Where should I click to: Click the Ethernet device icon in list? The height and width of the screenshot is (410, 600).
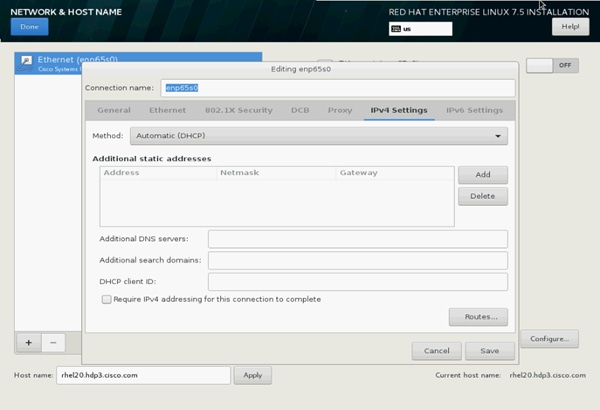coord(26,63)
